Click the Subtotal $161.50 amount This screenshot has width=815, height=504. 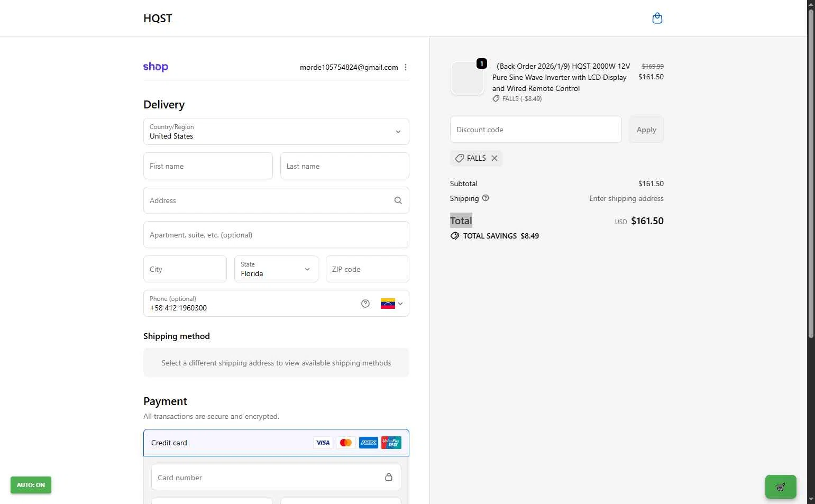[651, 184]
